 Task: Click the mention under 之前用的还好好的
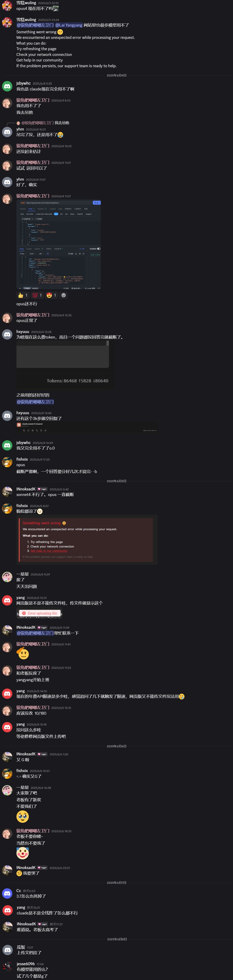pos(35,402)
